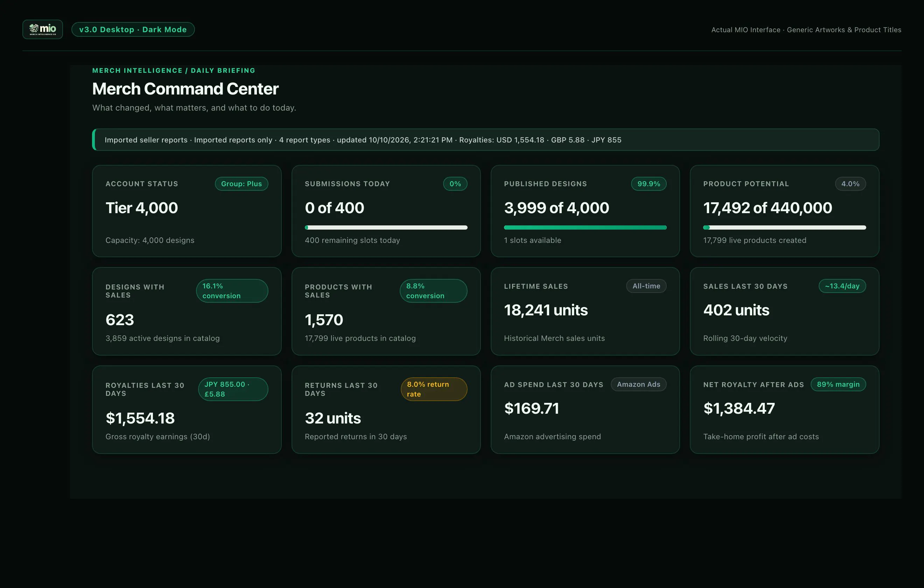The image size is (924, 588).
Task: Click the '$169.71' ad spend value
Action: point(531,408)
